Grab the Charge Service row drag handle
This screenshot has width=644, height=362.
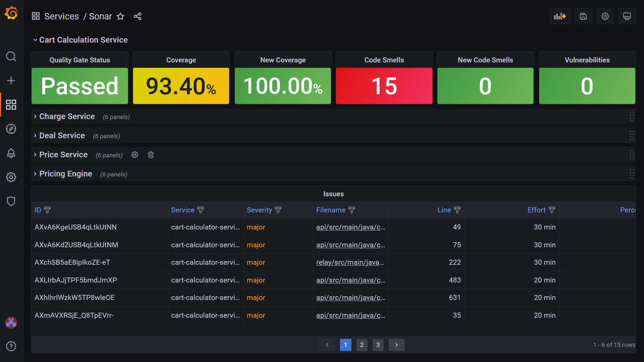[x=632, y=116]
